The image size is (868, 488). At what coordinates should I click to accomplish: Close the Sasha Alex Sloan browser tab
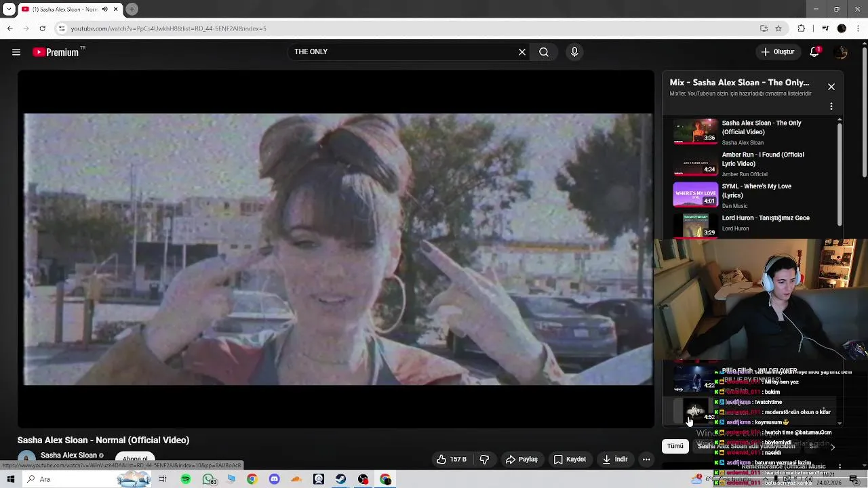click(x=116, y=9)
